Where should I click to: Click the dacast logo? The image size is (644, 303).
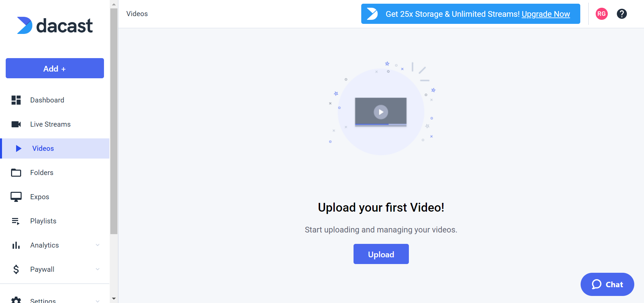tap(55, 26)
